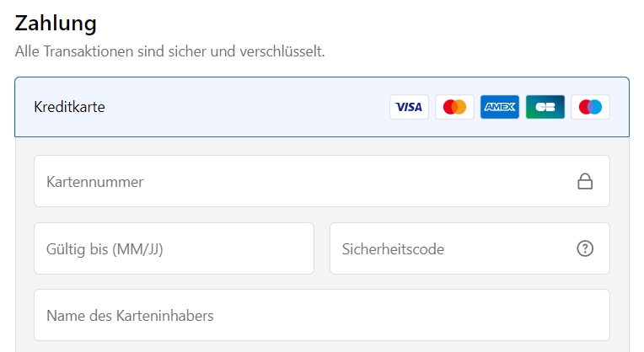Click the word 'verschlüsselt' in the subtitle

[281, 51]
